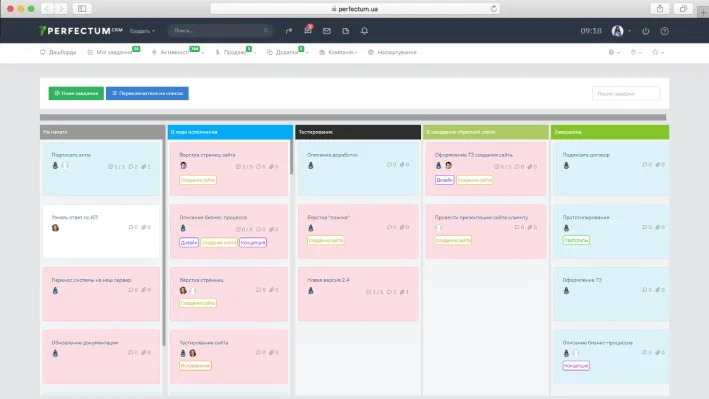
Task: Click the blue switch to list view button
Action: tap(147, 93)
